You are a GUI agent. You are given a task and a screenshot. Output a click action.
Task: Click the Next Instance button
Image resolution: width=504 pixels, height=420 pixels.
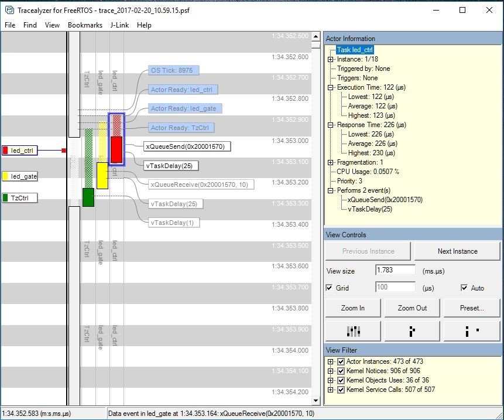click(x=457, y=251)
